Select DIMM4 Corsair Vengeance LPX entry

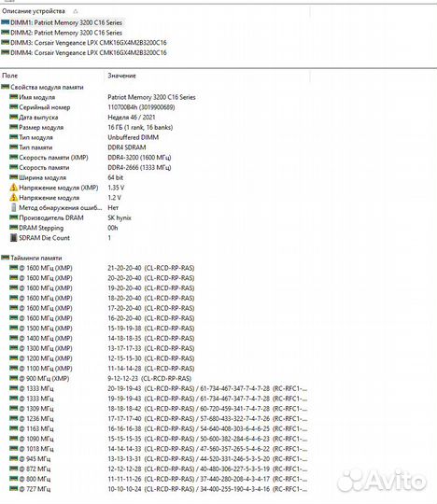[x=84, y=52]
